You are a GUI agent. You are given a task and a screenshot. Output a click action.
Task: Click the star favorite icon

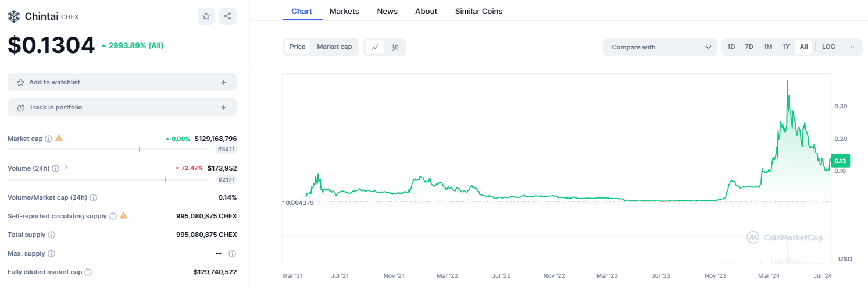[206, 16]
